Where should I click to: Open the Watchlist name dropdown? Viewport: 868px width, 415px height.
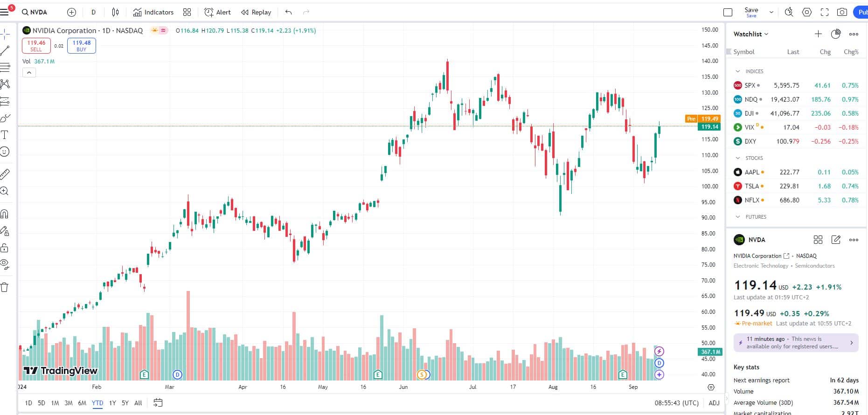click(x=750, y=34)
